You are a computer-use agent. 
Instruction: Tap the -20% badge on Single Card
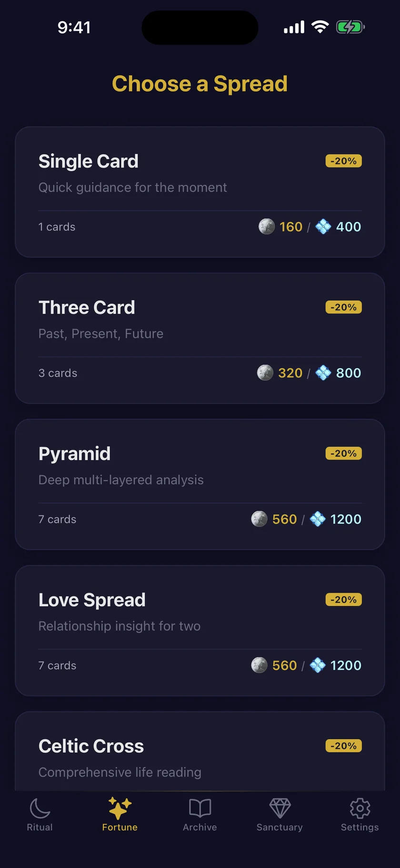point(344,161)
